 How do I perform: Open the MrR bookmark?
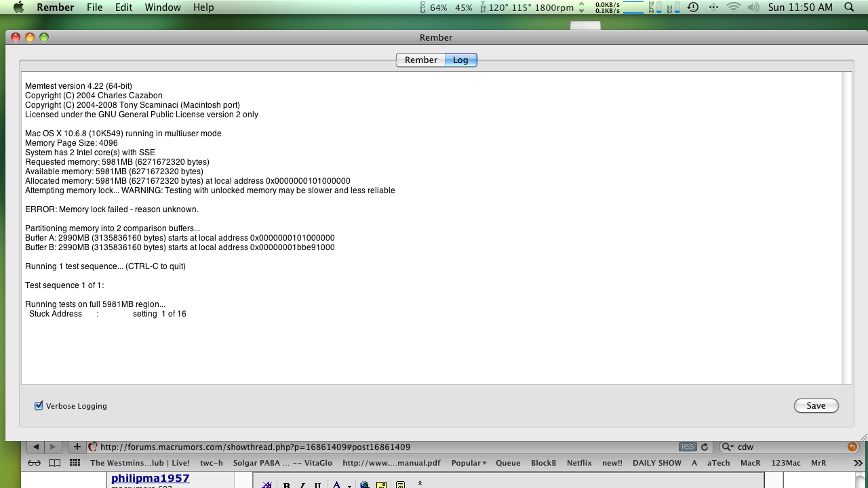818,463
